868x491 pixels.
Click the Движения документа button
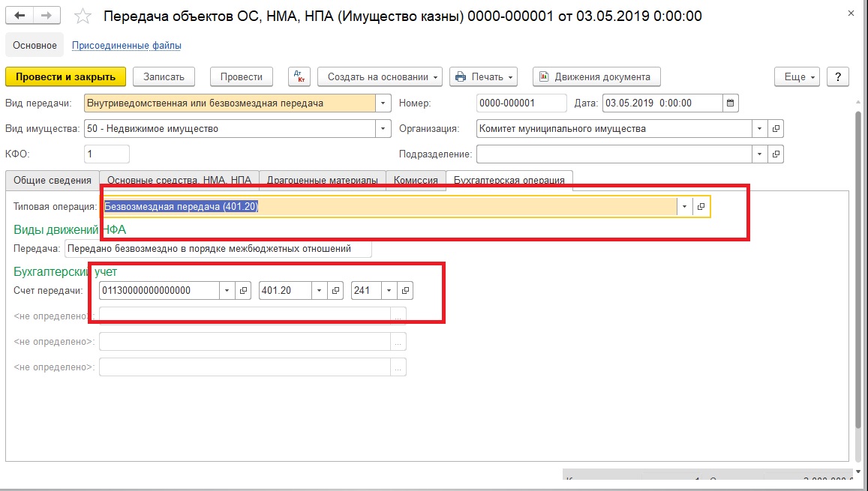tap(596, 76)
